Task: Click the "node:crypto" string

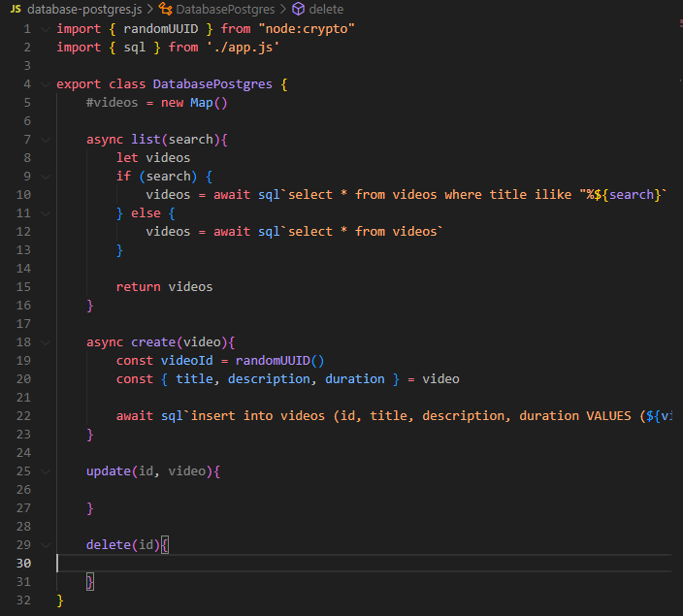Action: (x=307, y=29)
